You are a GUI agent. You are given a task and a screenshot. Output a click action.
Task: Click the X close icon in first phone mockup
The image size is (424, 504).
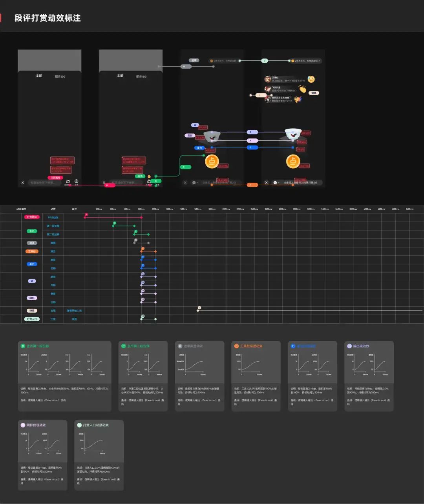coord(23,183)
